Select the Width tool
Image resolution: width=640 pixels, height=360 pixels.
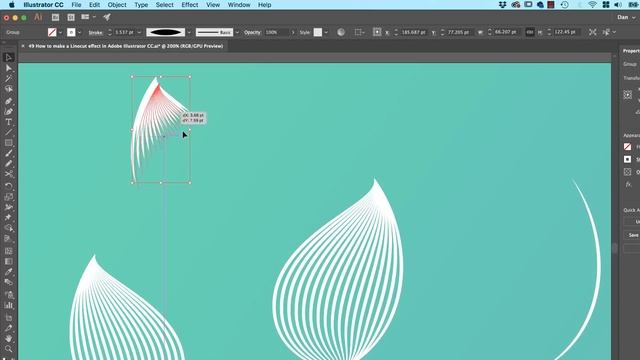click(9, 207)
